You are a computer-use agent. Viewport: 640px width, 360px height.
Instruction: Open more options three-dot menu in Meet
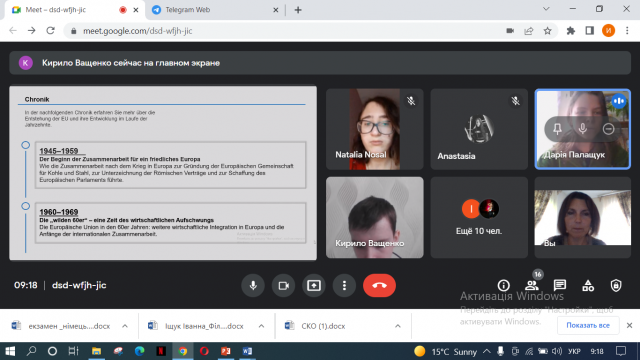pos(344,285)
